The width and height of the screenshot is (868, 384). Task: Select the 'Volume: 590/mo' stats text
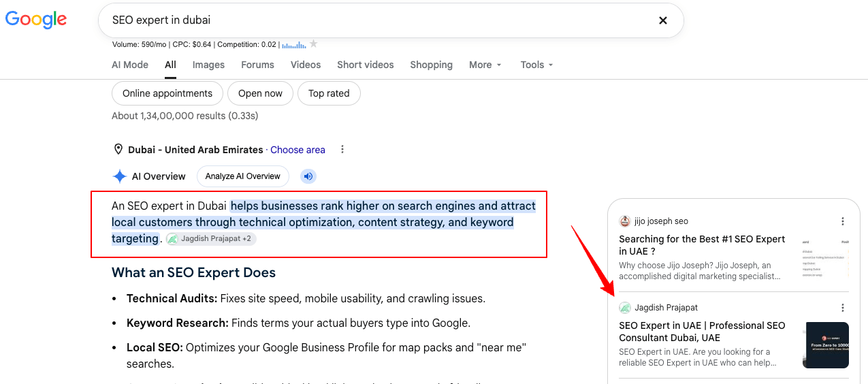[x=139, y=45]
